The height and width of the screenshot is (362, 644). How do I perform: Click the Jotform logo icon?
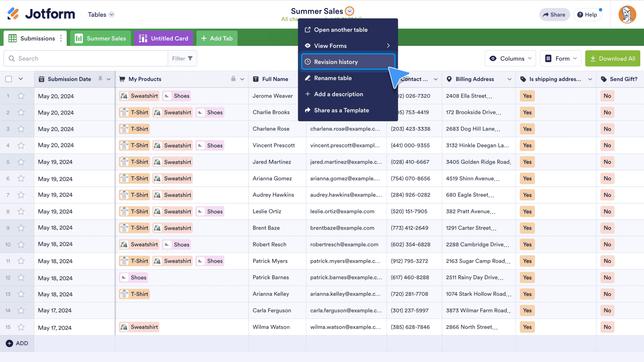[x=13, y=14]
